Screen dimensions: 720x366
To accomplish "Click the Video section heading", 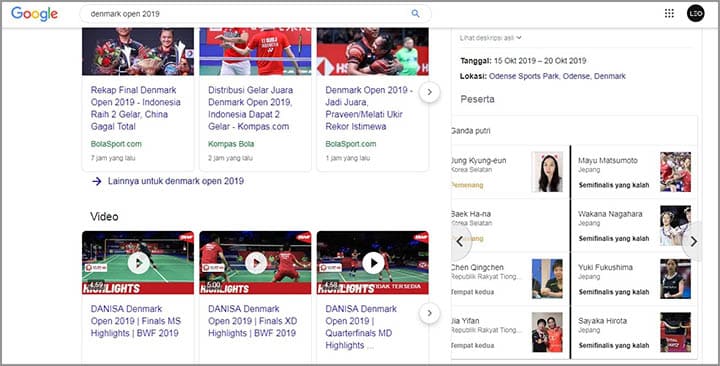I will pyautogui.click(x=104, y=216).
